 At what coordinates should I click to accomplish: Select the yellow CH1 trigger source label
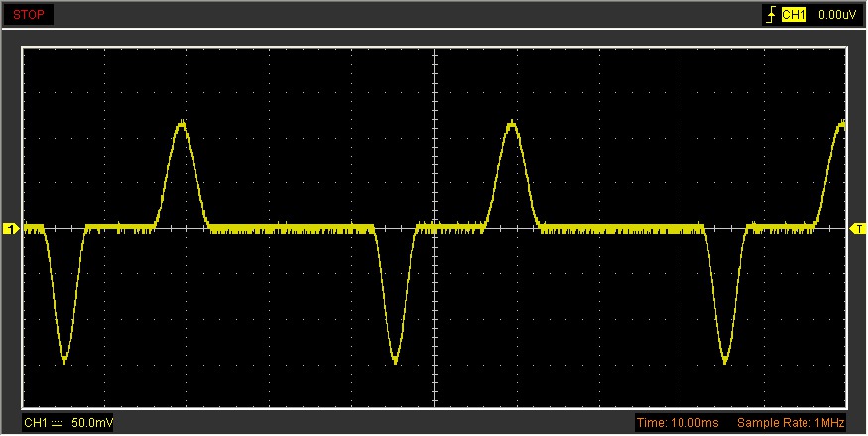click(793, 15)
